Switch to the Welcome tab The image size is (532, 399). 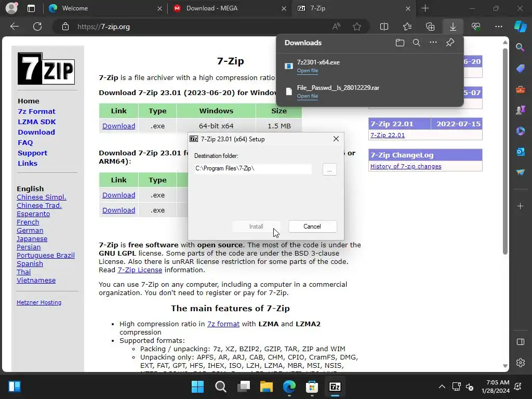click(x=105, y=8)
